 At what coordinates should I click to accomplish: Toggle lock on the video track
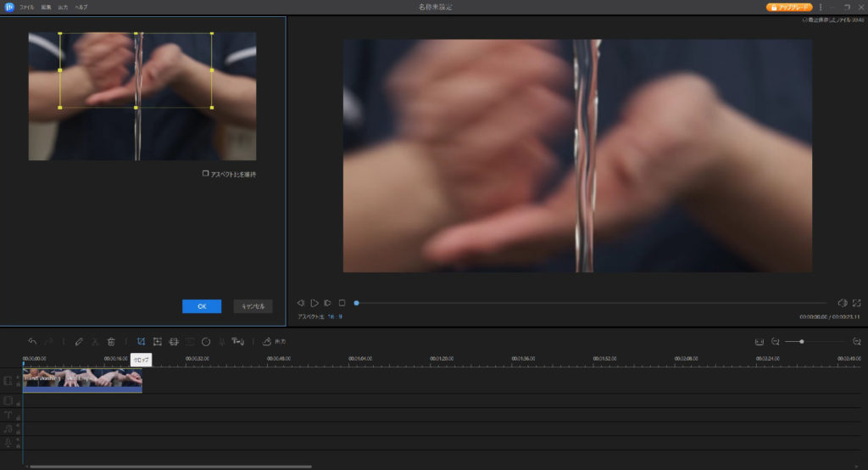(18, 383)
